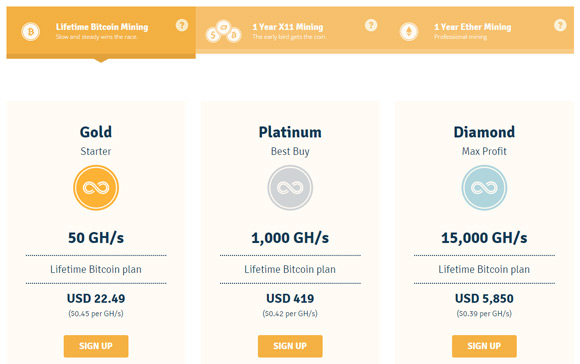Click the Platinum plan title

click(x=290, y=132)
